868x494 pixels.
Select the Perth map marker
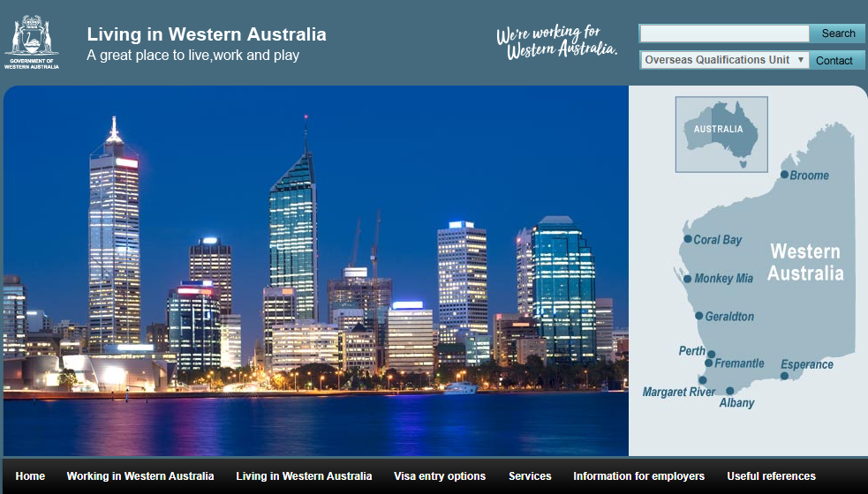click(712, 354)
